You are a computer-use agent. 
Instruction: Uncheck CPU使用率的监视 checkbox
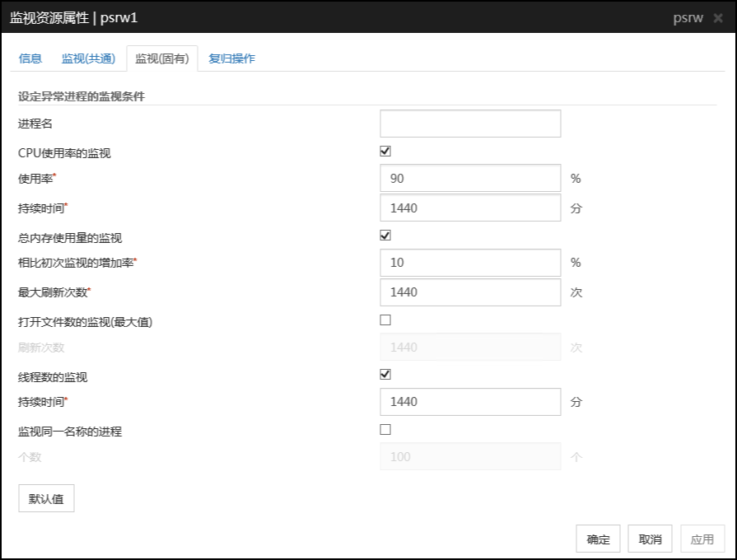pos(385,152)
